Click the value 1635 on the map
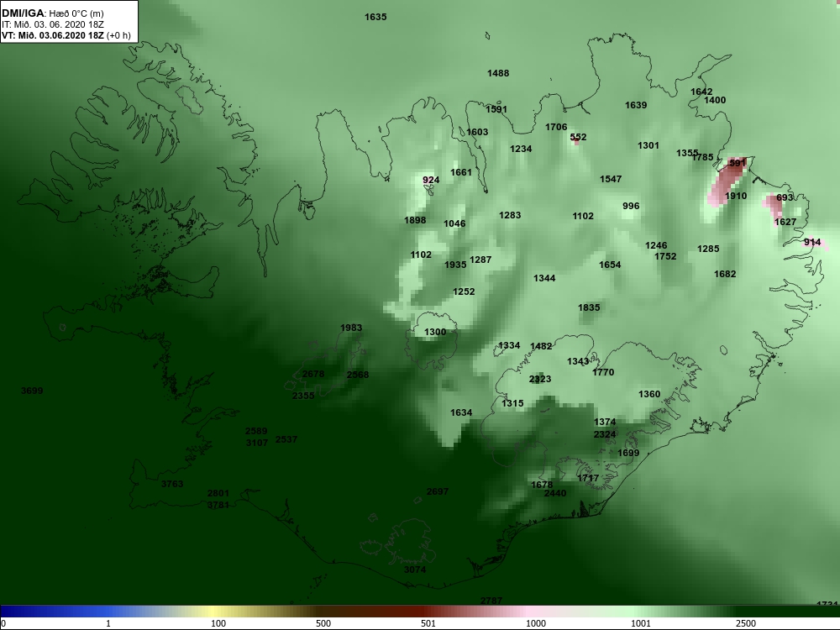Screen dimensions: 840x630 pos(375,17)
